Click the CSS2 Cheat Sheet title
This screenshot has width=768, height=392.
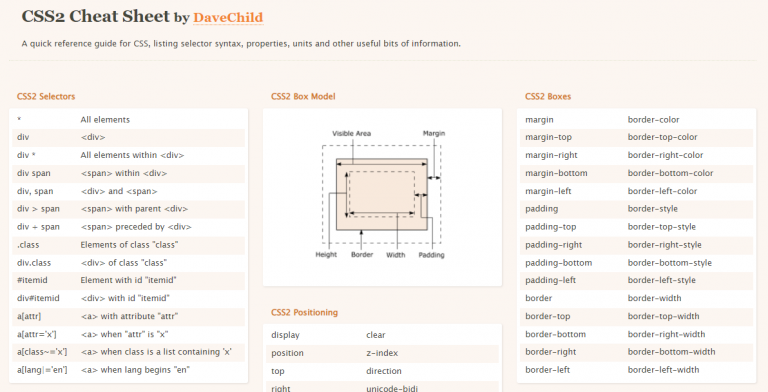[96, 17]
